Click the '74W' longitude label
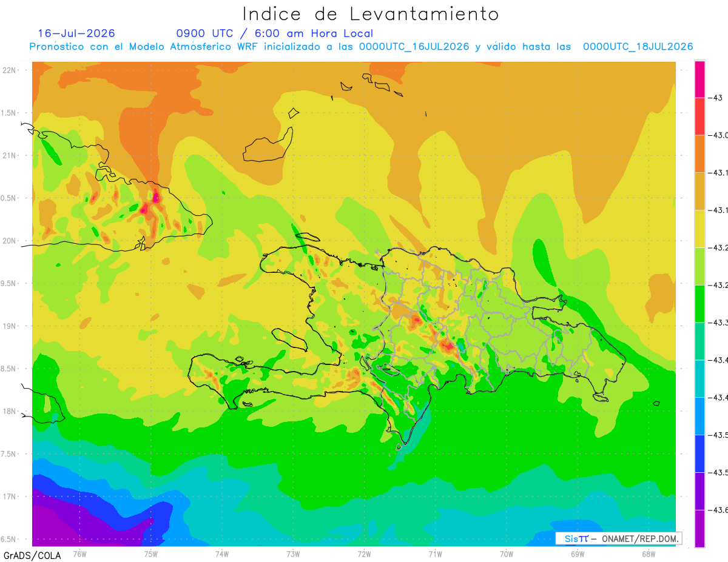The image size is (728, 562). coord(222,554)
